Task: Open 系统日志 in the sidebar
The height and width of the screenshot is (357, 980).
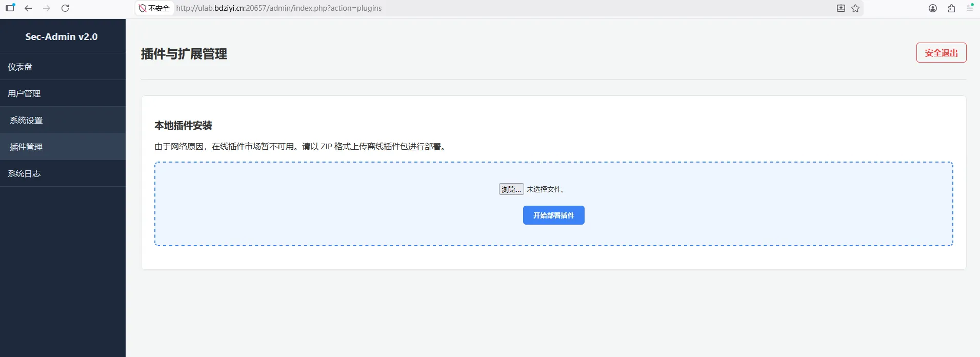Action: (x=63, y=173)
